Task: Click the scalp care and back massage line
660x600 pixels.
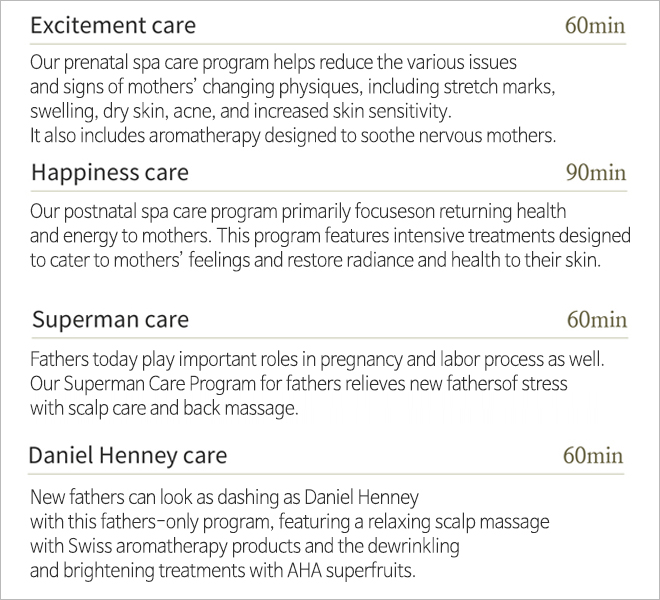Action: coord(164,408)
